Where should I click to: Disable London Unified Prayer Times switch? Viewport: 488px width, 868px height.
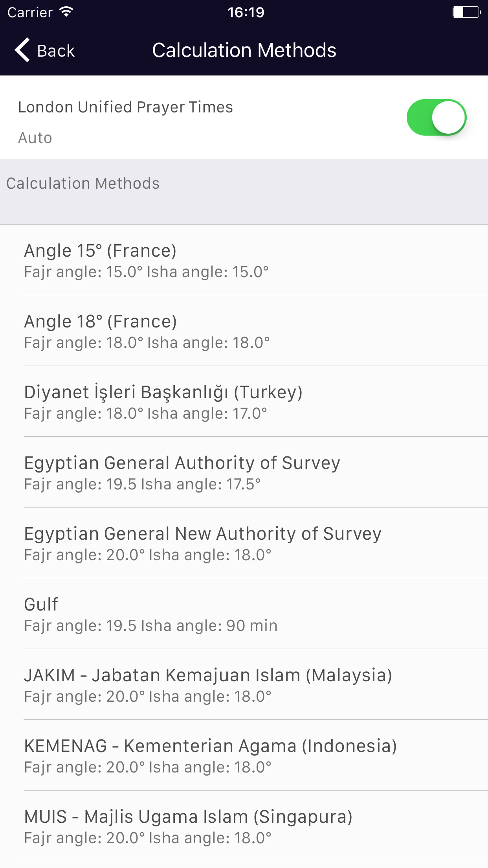point(436,118)
